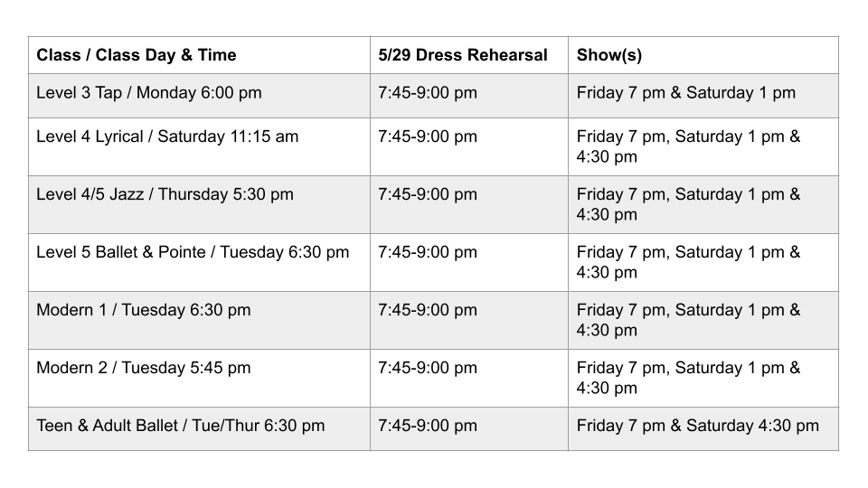868x488 pixels.
Task: Select Modern 1 show times cell
Action: pyautogui.click(x=703, y=320)
